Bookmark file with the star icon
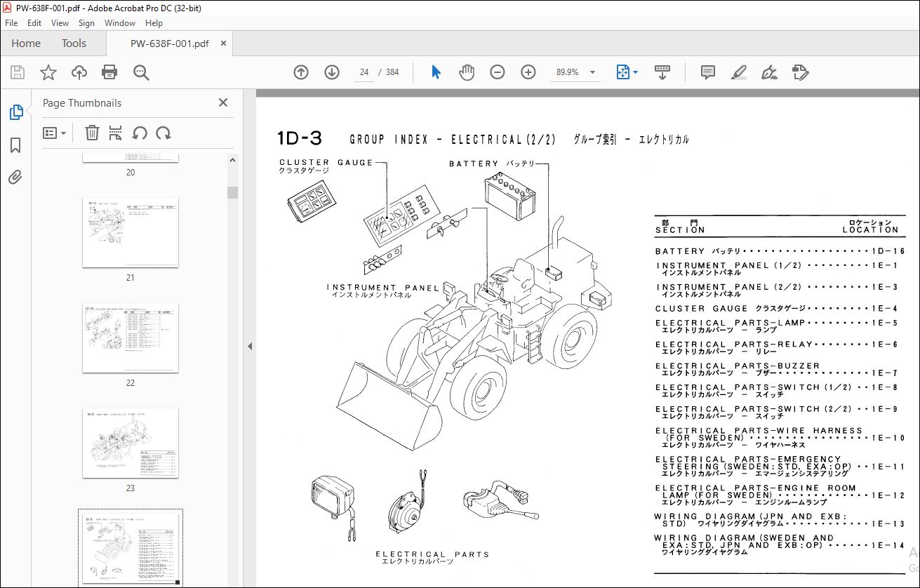 (x=48, y=72)
